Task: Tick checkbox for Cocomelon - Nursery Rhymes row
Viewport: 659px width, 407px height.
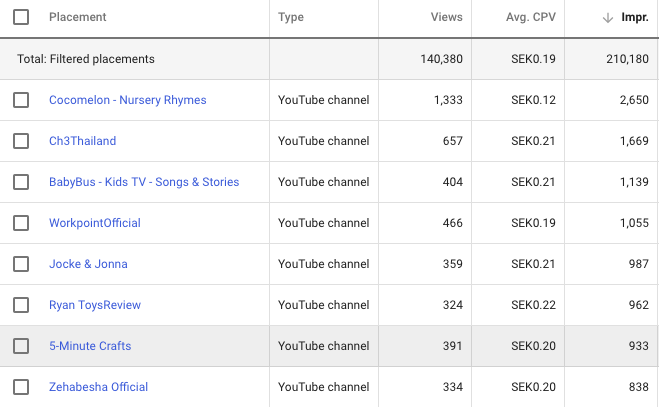Action: point(21,100)
